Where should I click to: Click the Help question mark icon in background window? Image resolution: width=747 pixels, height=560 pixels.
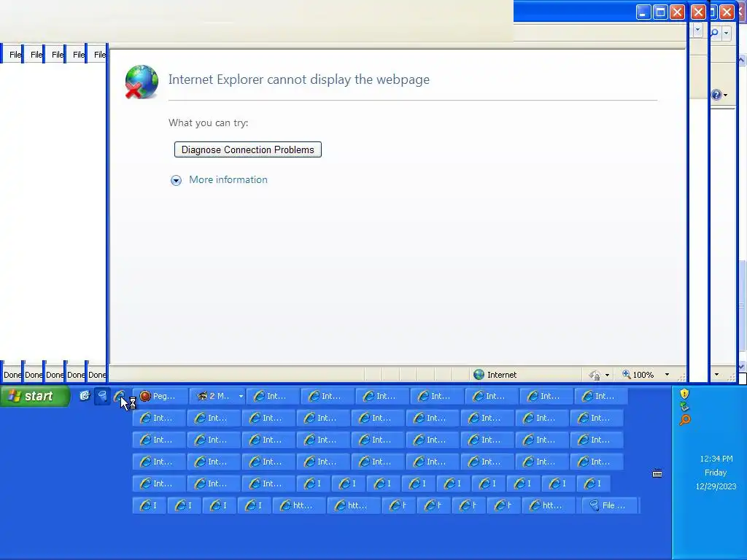pos(716,95)
